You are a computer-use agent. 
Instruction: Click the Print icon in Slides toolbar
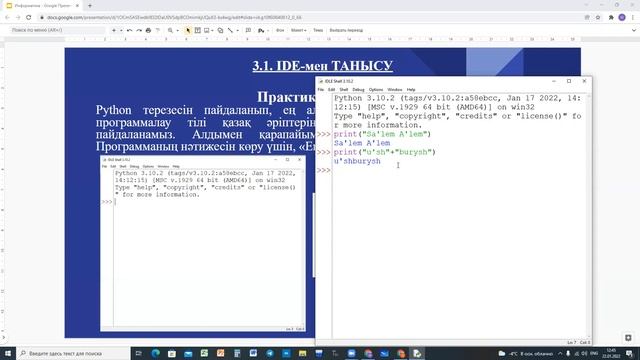(x=148, y=30)
